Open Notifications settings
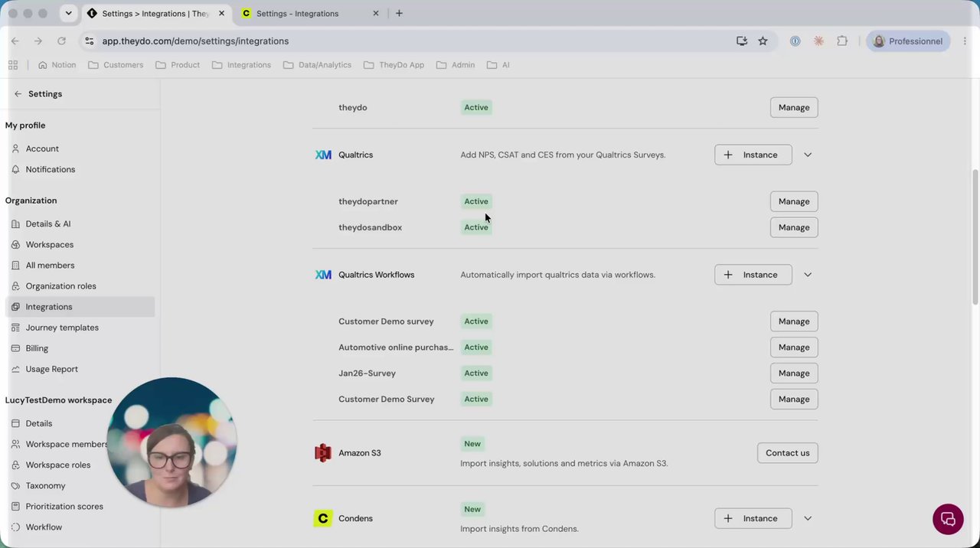The height and width of the screenshot is (548, 980). point(50,169)
